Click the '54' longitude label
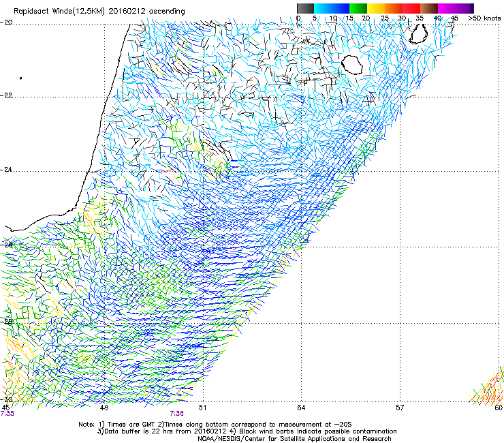Image resolution: width=504 pixels, height=443 pixels. (301, 408)
